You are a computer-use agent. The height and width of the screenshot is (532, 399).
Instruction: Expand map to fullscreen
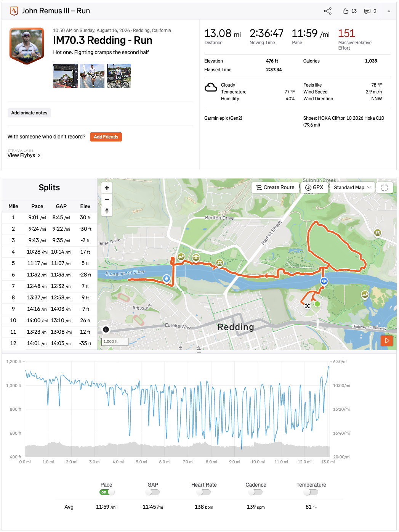(385, 188)
